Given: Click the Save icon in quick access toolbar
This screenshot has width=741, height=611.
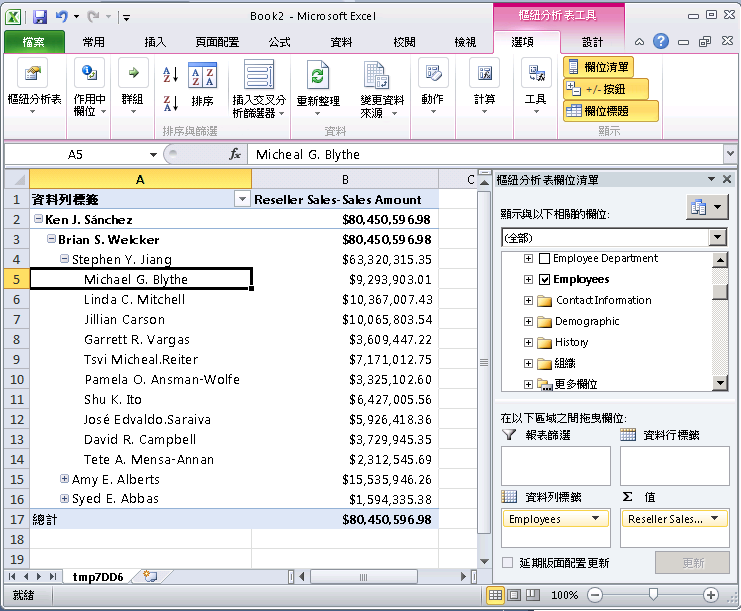Looking at the screenshot, I should coord(40,17).
